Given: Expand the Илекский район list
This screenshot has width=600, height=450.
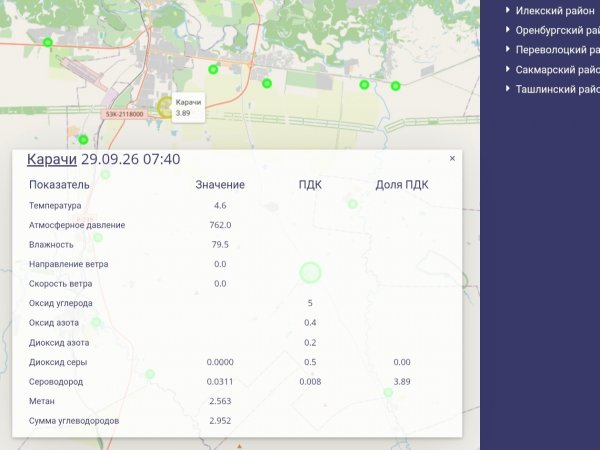Looking at the screenshot, I should pos(507,10).
